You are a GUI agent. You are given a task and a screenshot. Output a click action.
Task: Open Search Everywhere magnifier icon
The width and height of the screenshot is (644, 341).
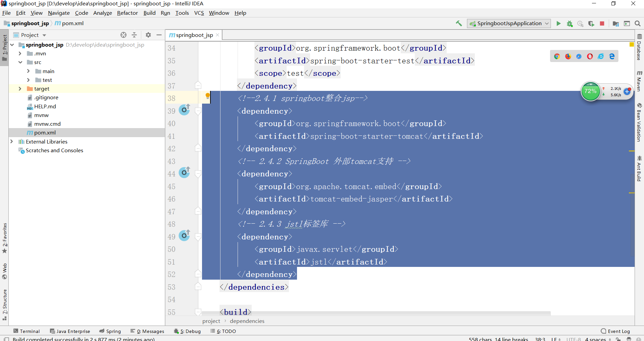click(x=638, y=23)
